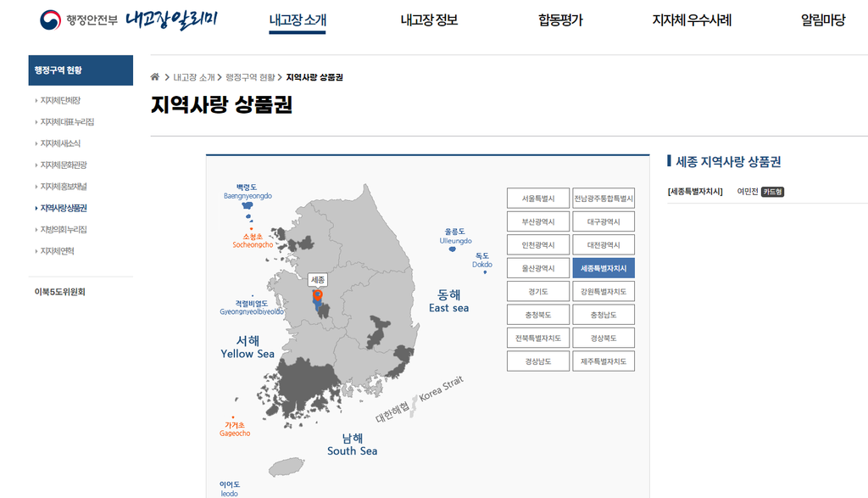The width and height of the screenshot is (868, 498).
Task: Click the 세종 지역사랑 상품권 heading
Action: (728, 162)
